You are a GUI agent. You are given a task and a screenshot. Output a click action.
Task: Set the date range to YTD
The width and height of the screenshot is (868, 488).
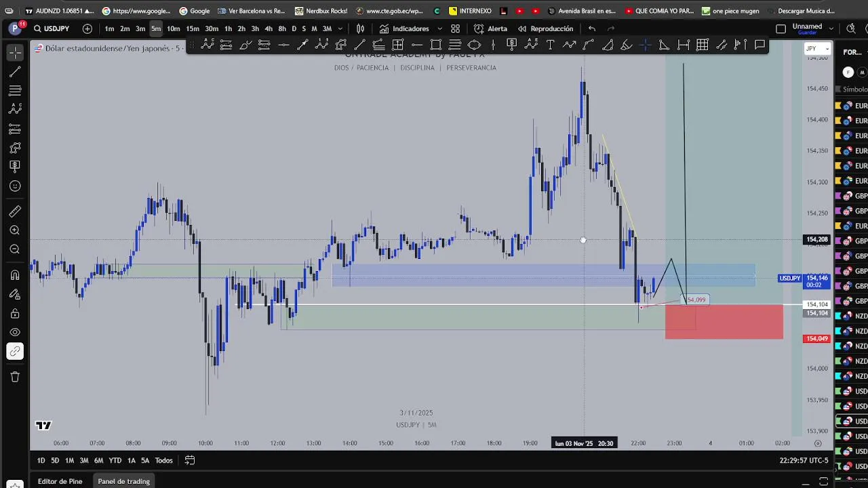pos(115,460)
